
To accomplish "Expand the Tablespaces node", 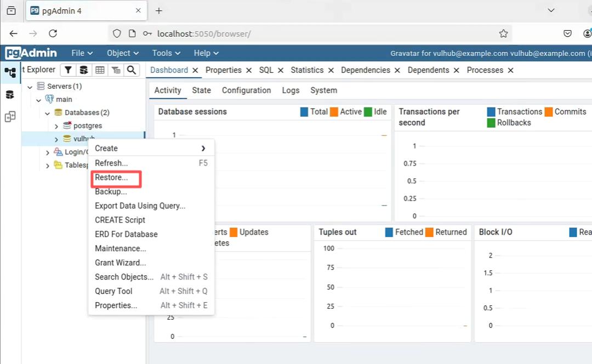I will 47,166.
